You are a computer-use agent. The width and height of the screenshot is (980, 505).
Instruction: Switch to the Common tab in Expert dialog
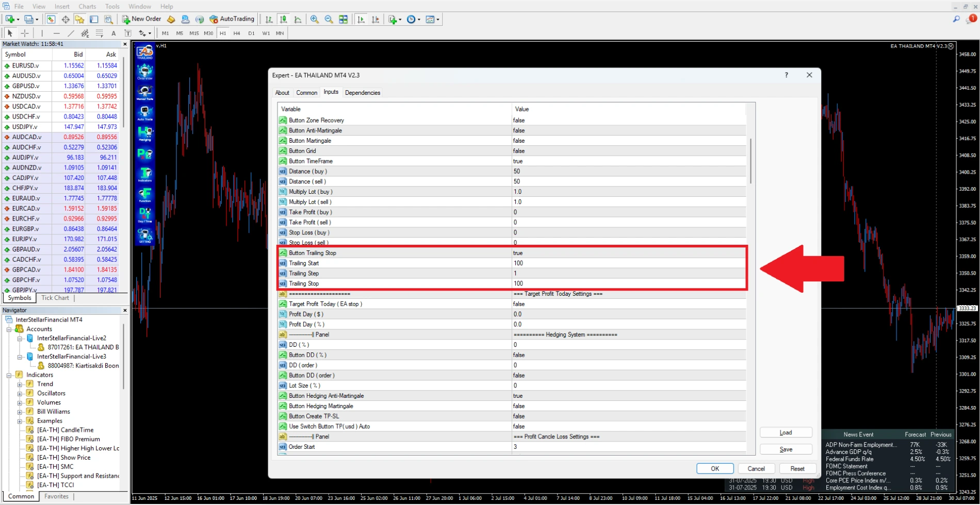tap(306, 93)
